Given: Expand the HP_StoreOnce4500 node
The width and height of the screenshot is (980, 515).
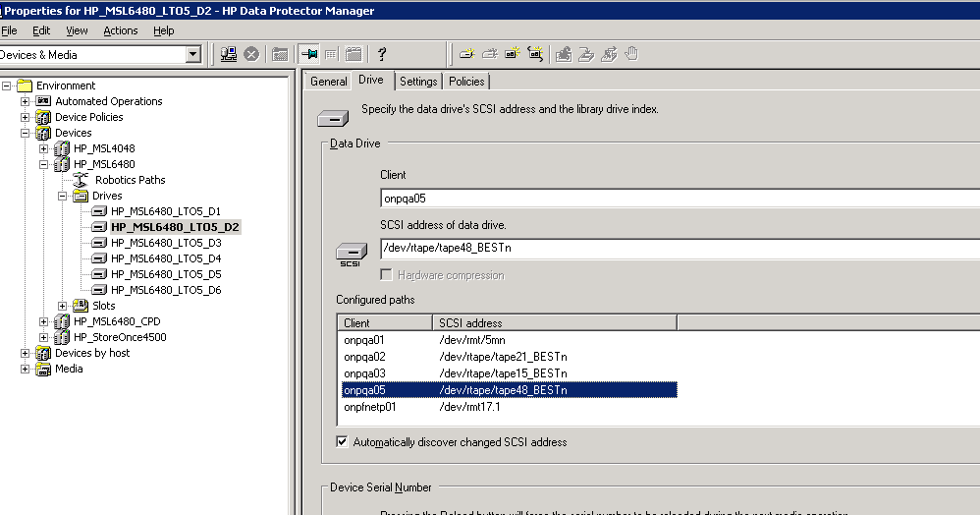Looking at the screenshot, I should [x=44, y=337].
